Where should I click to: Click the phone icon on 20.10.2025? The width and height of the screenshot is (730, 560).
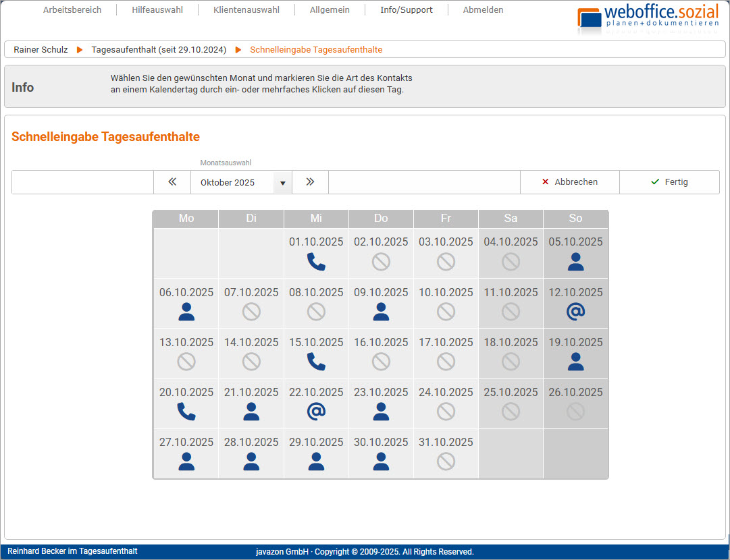tap(186, 412)
